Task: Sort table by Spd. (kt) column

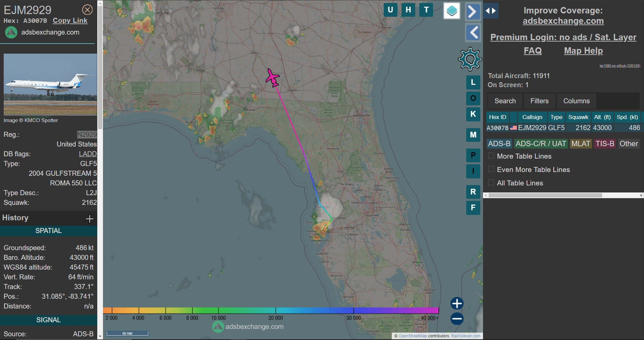Action: (627, 117)
